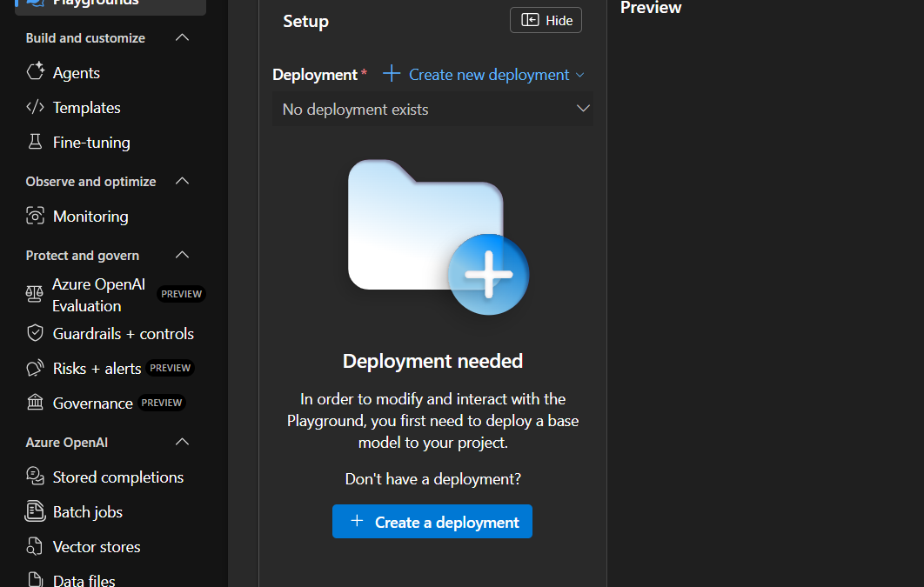Click the Risks + alerts icon
The image size is (924, 587).
[x=36, y=368]
